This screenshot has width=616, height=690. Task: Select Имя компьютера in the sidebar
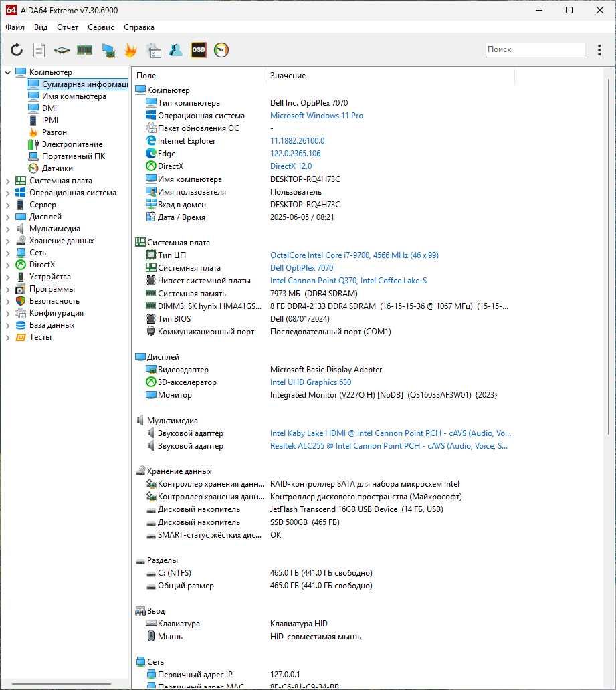[x=74, y=96]
